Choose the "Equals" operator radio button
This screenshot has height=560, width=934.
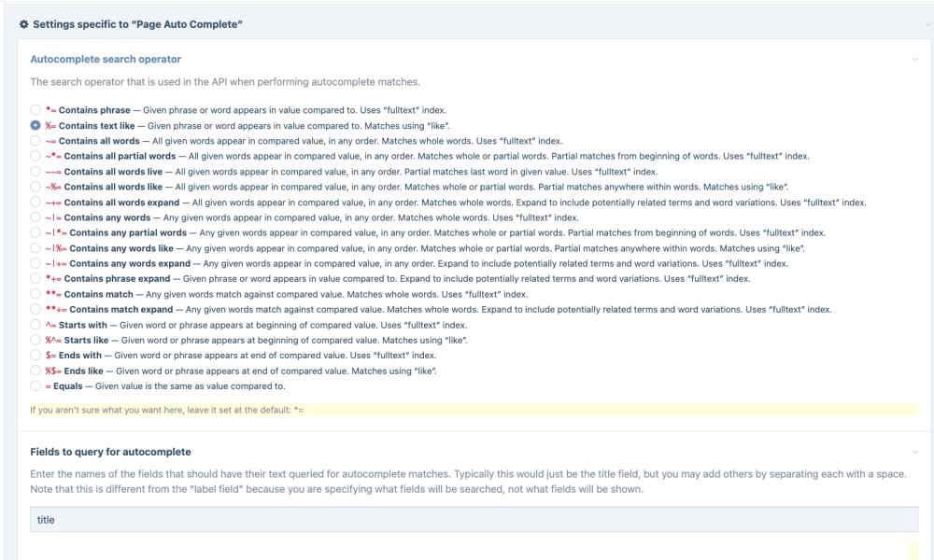pyautogui.click(x=35, y=386)
